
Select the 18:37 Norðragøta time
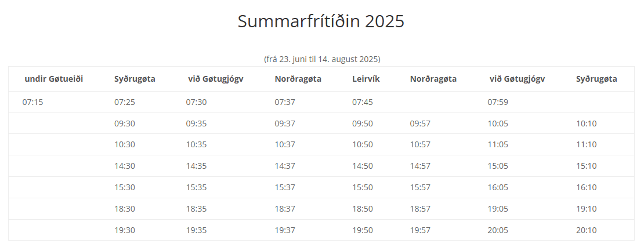[285, 209]
